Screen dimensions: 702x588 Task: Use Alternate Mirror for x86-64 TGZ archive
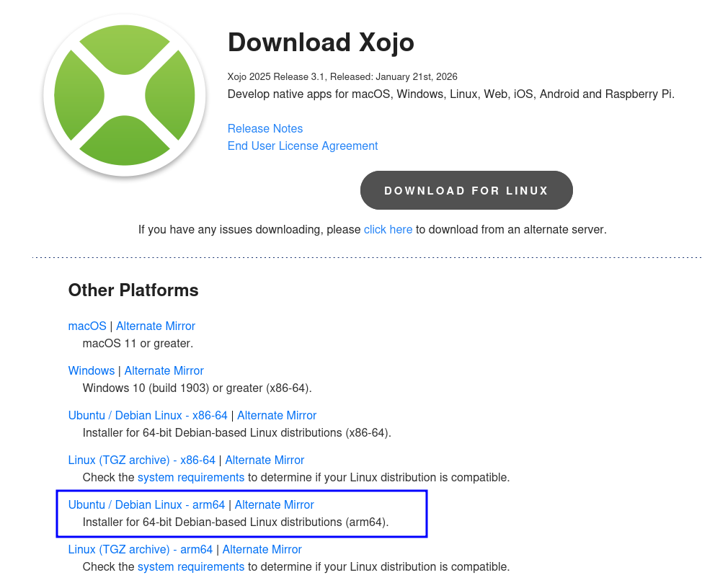(265, 460)
